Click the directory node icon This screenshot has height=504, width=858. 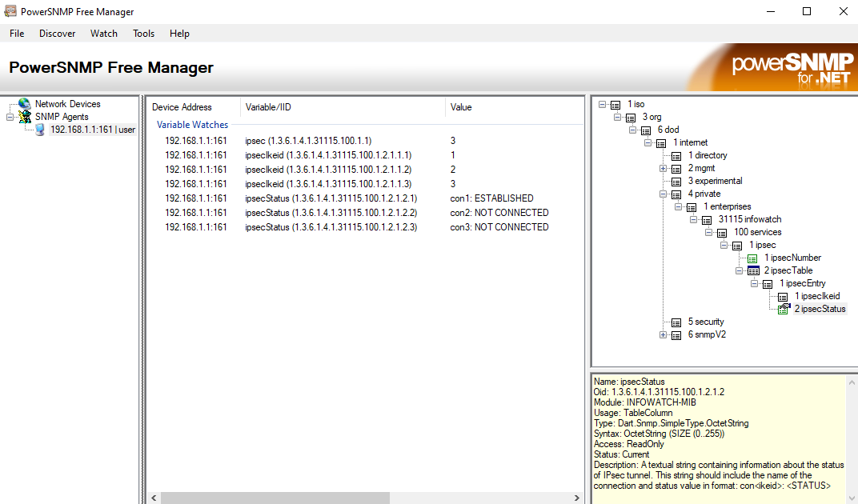pos(676,156)
